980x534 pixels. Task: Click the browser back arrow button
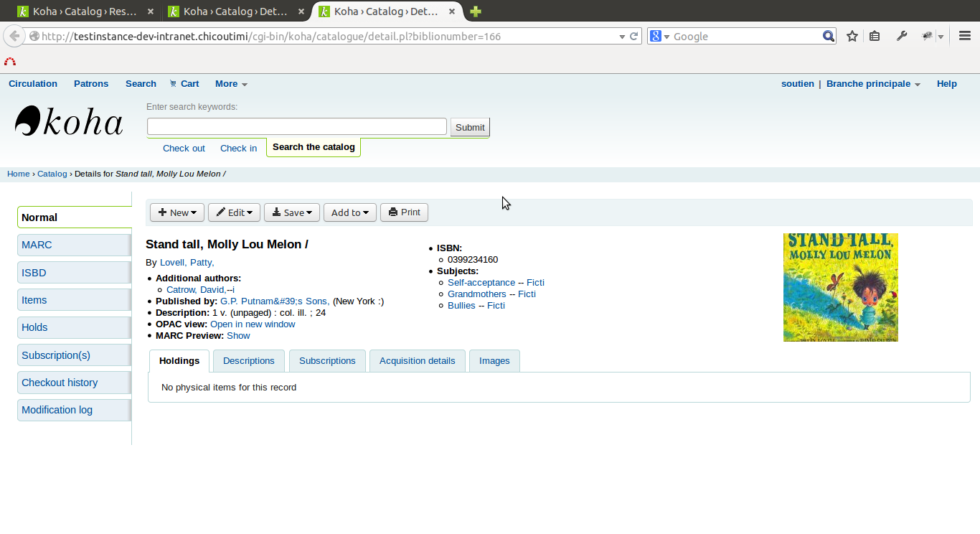[14, 37]
